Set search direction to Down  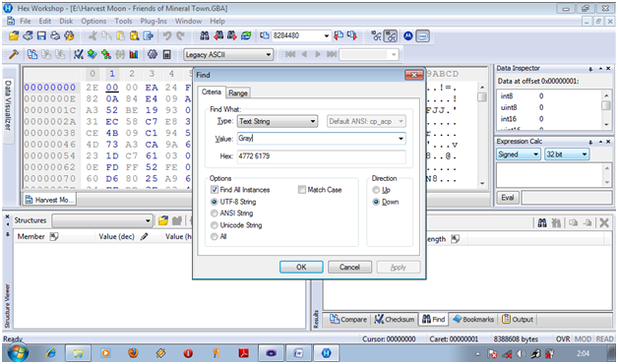(376, 202)
